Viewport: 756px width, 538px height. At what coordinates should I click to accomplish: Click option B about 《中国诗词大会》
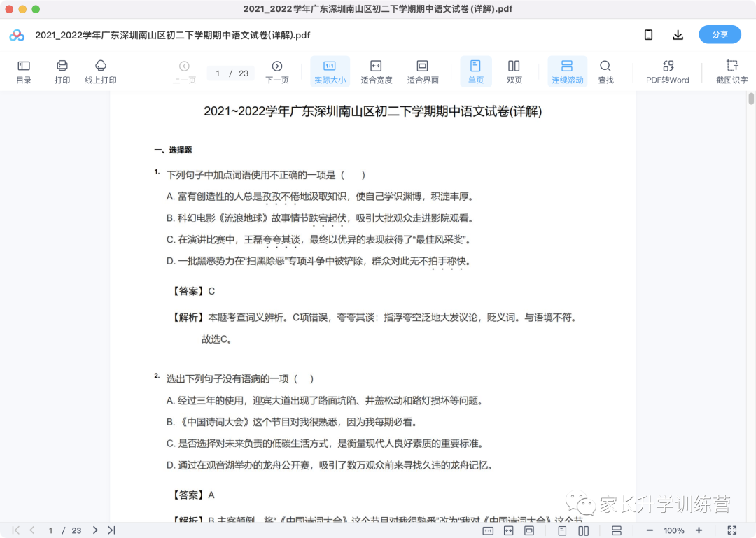(x=292, y=423)
